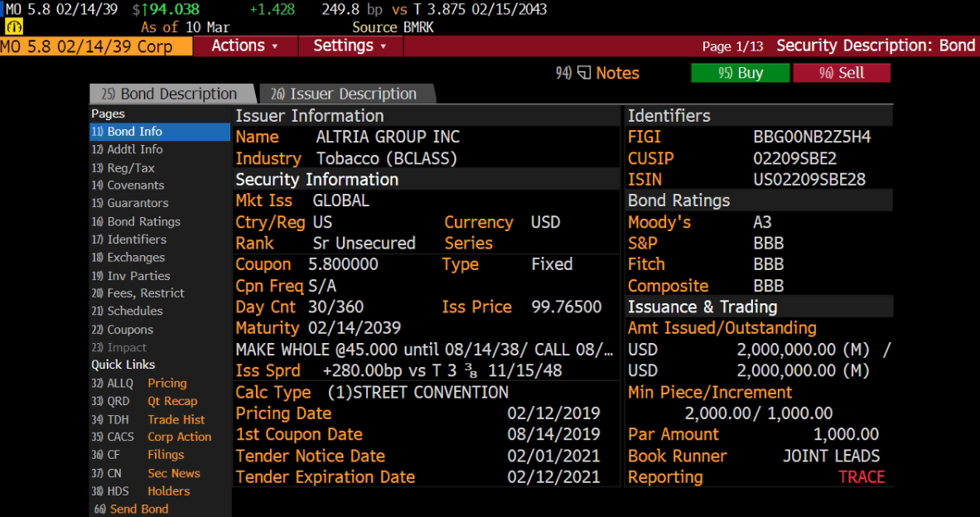This screenshot has height=517, width=980.
Task: Click Pricing Date 02/12/2019
Action: [553, 413]
